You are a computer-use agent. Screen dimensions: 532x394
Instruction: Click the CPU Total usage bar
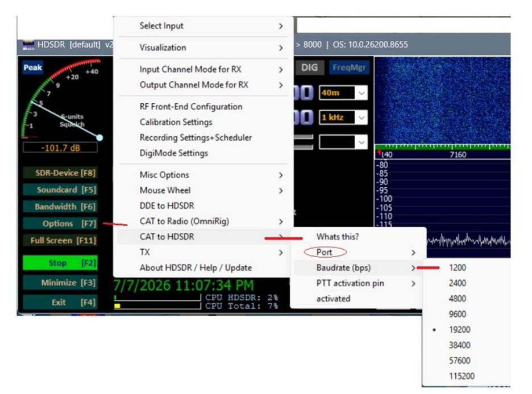click(157, 306)
